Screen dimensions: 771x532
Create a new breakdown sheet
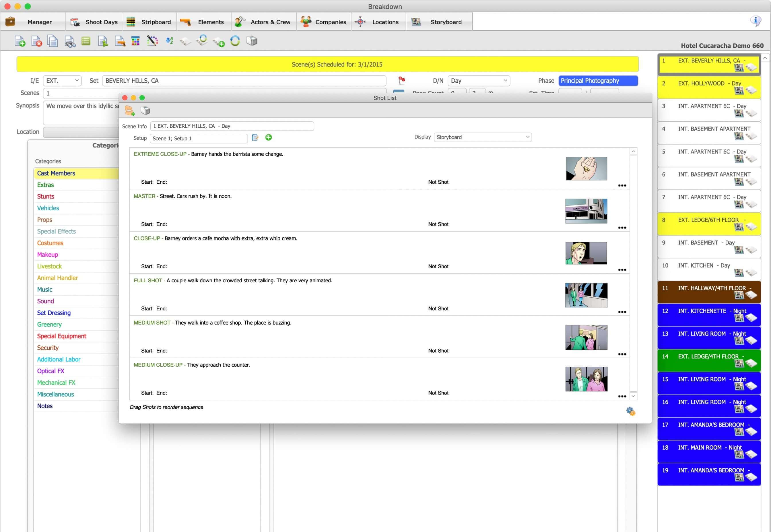coord(20,41)
